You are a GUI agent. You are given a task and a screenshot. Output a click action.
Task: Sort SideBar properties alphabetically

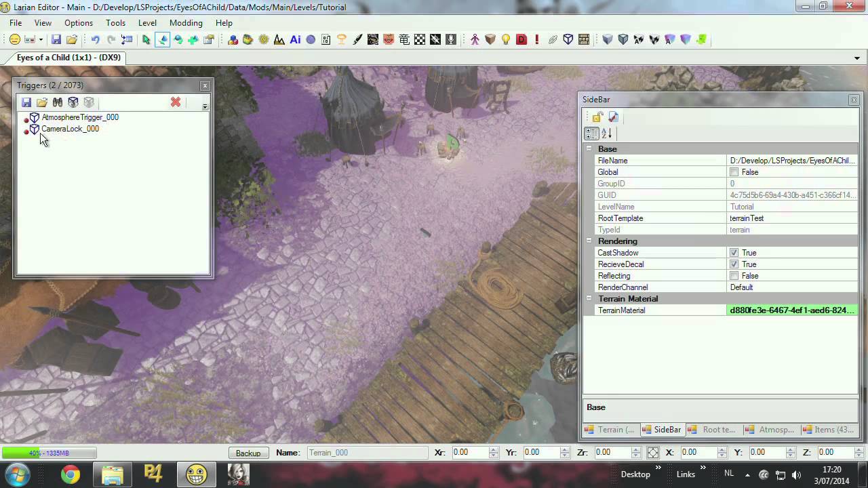click(607, 134)
